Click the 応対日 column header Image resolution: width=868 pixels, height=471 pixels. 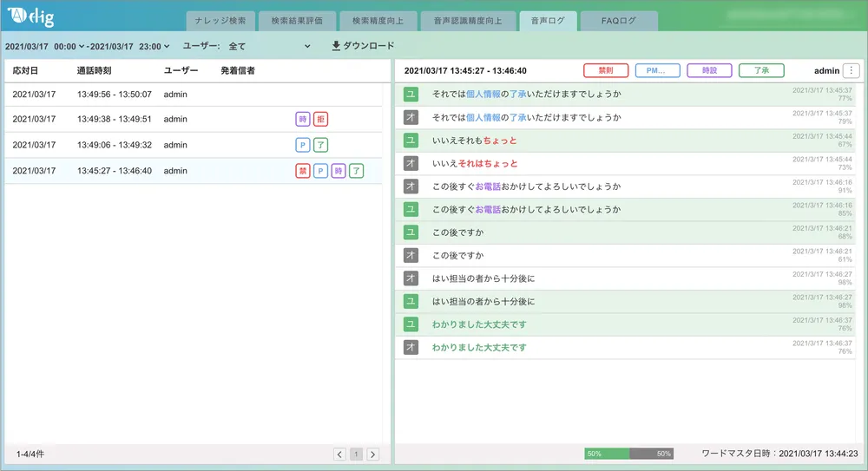25,70
